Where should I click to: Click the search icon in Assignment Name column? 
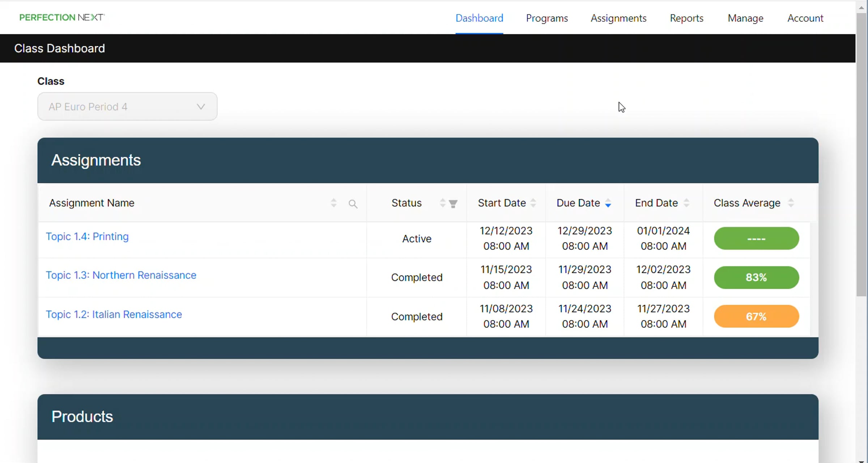[353, 204]
